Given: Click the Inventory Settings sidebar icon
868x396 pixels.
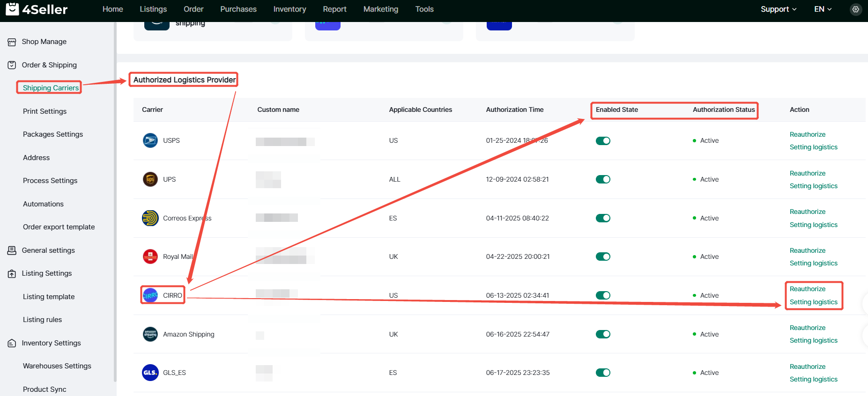Looking at the screenshot, I should tap(12, 343).
